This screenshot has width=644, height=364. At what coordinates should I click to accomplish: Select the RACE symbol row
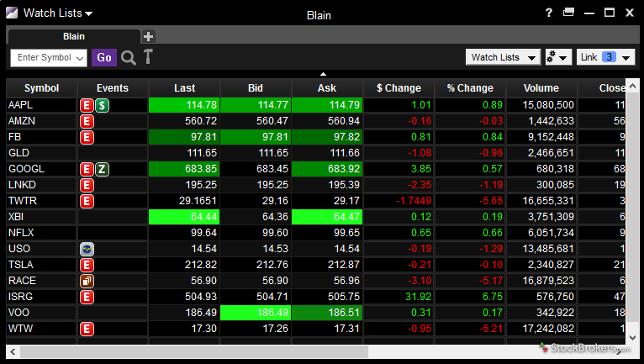316,281
